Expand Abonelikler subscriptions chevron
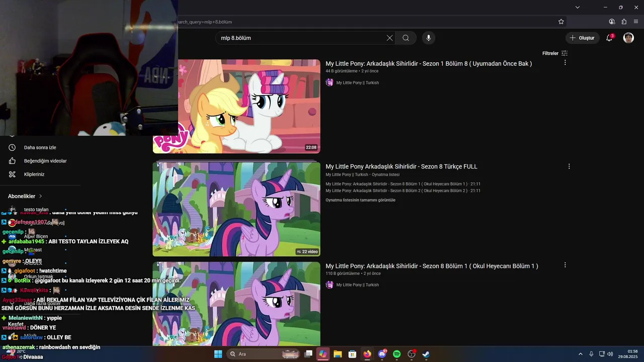 pyautogui.click(x=41, y=196)
